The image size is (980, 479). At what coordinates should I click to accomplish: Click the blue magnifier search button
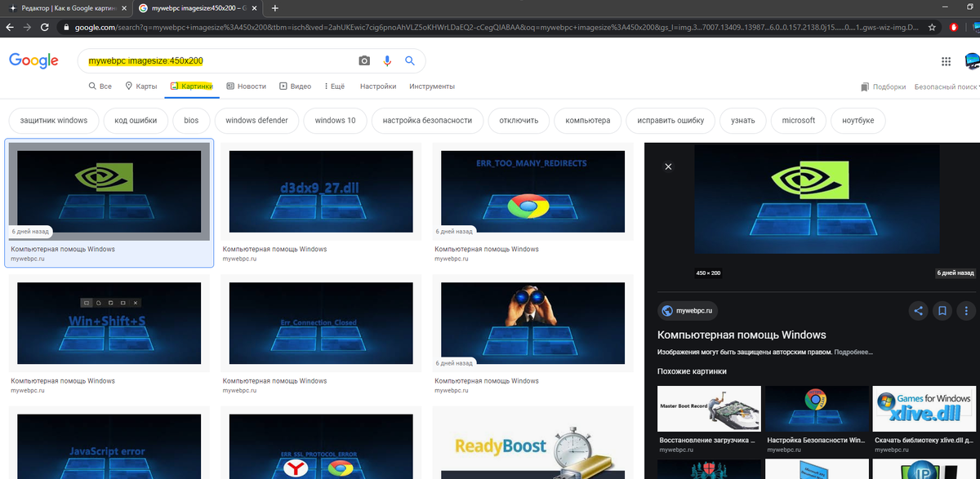pyautogui.click(x=410, y=61)
